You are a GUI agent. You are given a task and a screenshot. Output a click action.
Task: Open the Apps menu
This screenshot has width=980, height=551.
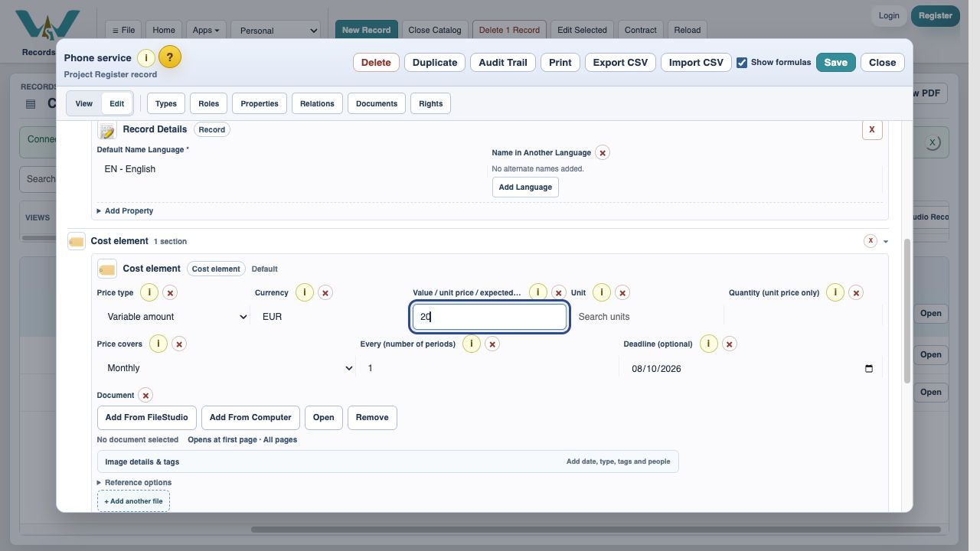(206, 31)
